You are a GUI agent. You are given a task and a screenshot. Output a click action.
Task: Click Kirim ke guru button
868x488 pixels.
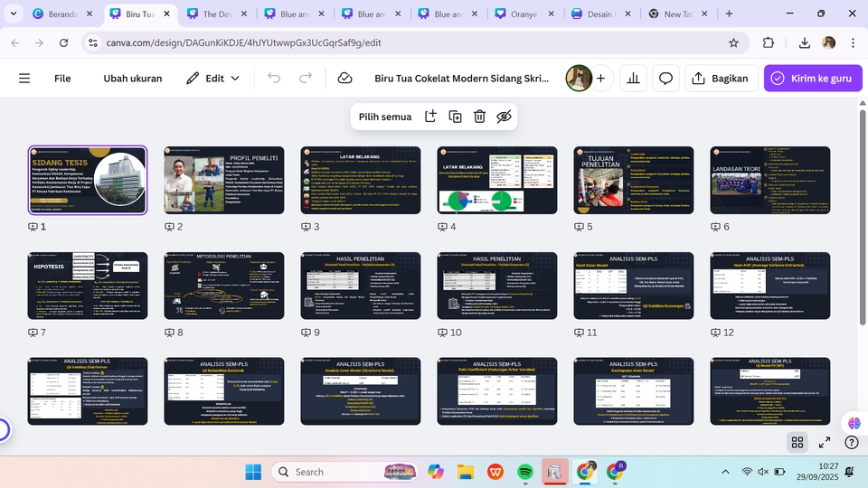coord(813,79)
